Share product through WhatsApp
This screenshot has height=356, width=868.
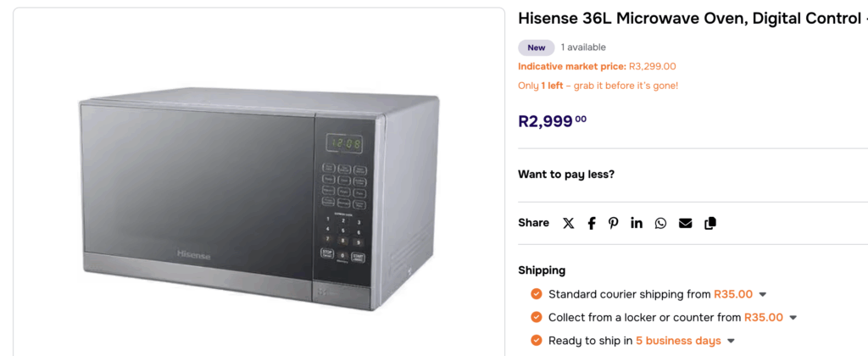click(x=660, y=223)
